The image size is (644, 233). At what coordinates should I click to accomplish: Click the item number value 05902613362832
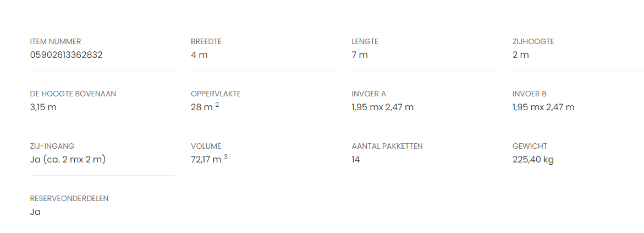point(66,55)
